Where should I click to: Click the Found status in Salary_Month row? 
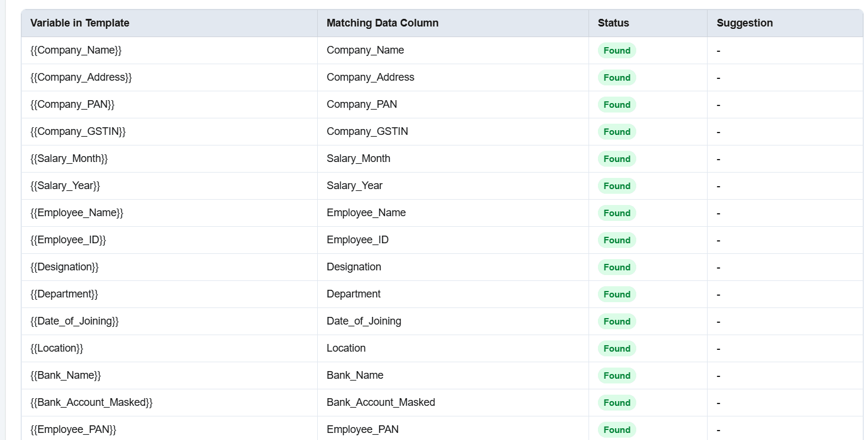click(x=617, y=159)
